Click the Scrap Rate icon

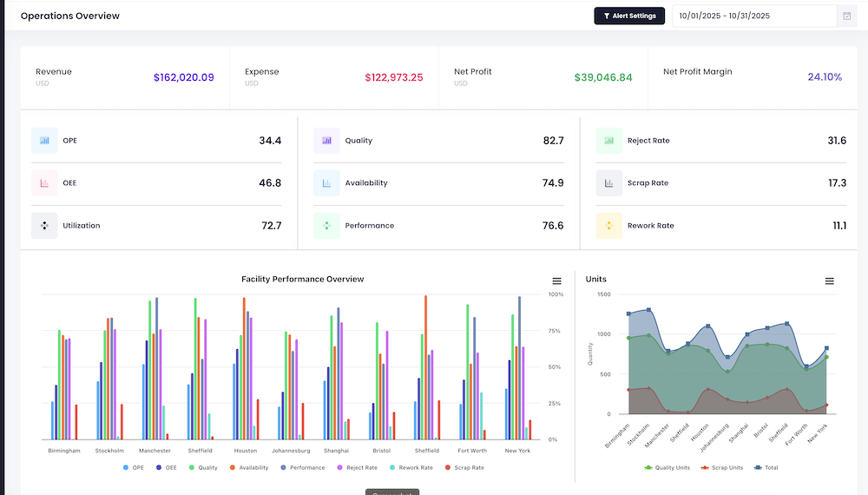[608, 183]
